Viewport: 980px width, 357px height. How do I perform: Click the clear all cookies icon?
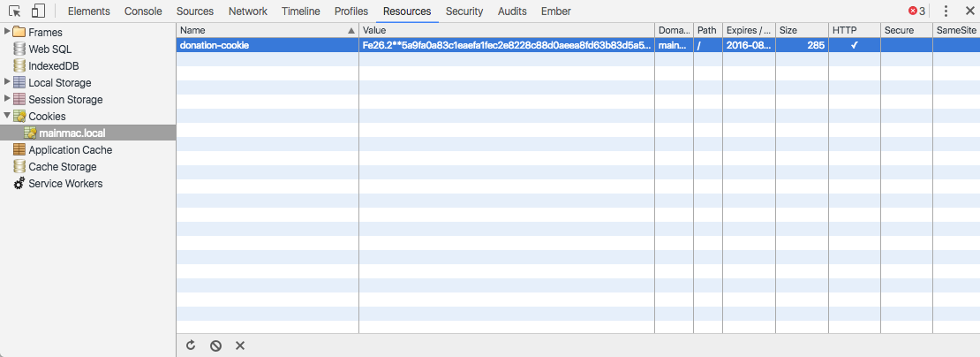click(x=215, y=346)
